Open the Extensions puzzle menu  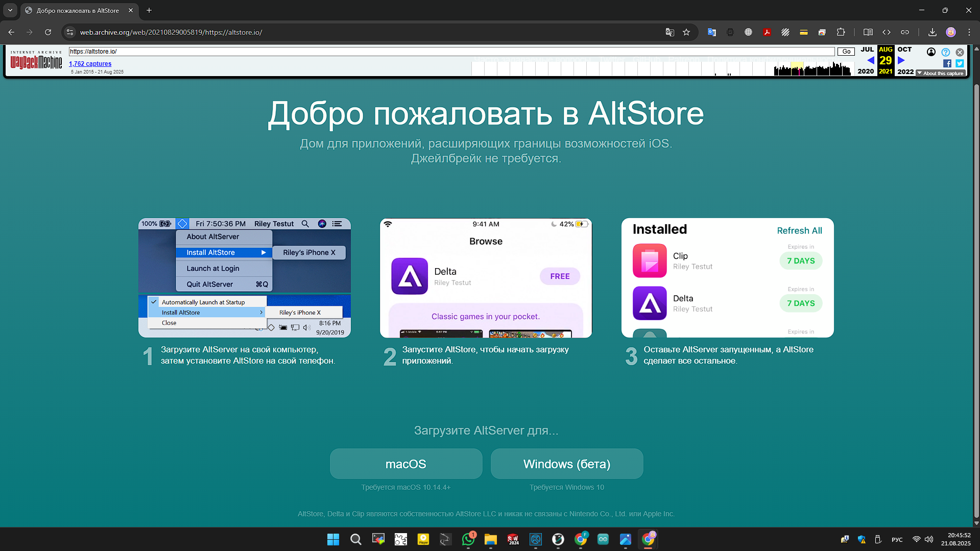pyautogui.click(x=841, y=32)
